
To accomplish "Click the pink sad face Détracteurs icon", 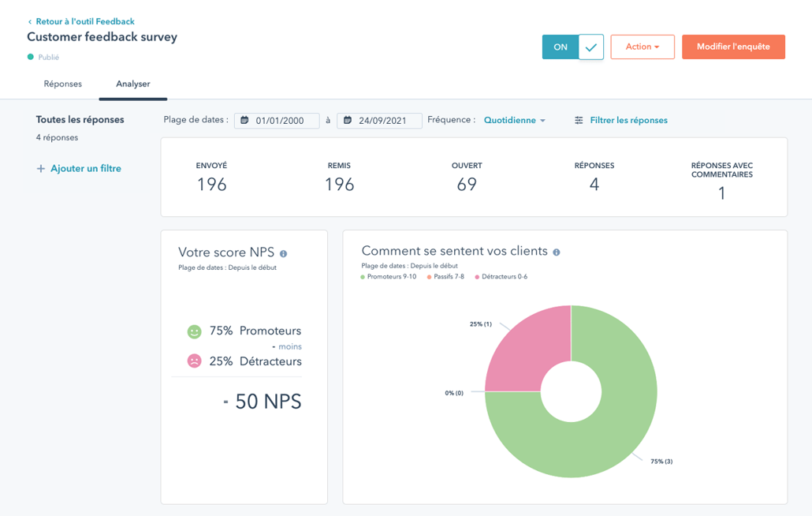I will 194,361.
